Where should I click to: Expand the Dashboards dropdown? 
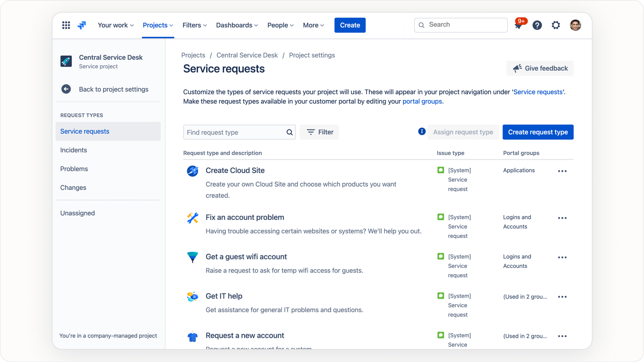coord(237,25)
